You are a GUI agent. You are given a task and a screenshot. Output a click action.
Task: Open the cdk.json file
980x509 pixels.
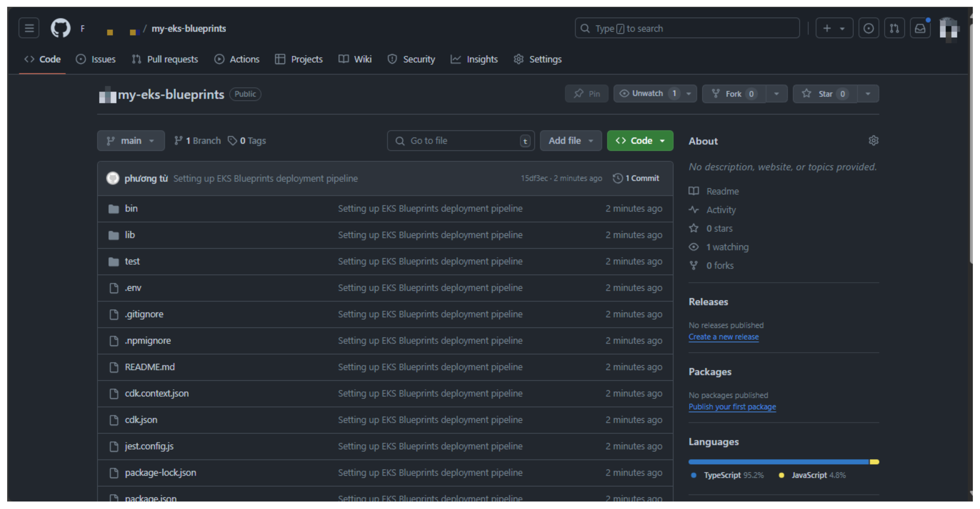[141, 420]
